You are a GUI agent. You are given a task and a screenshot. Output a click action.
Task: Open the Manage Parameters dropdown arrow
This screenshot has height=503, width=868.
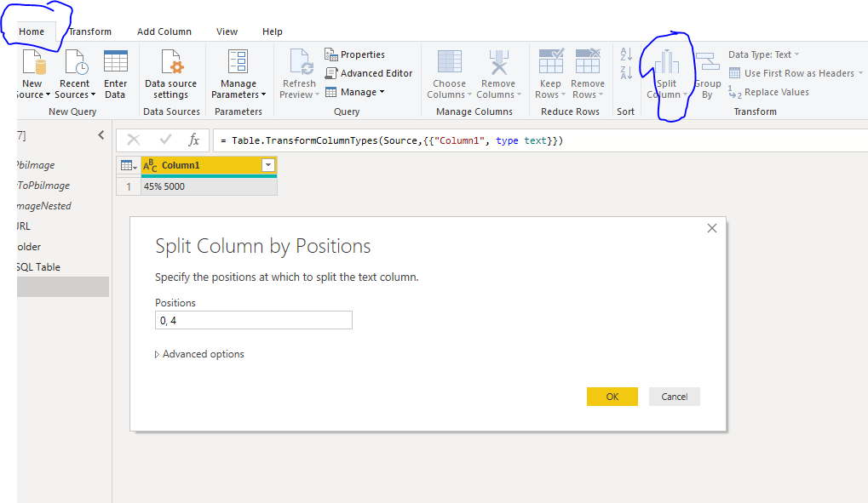pyautogui.click(x=263, y=94)
